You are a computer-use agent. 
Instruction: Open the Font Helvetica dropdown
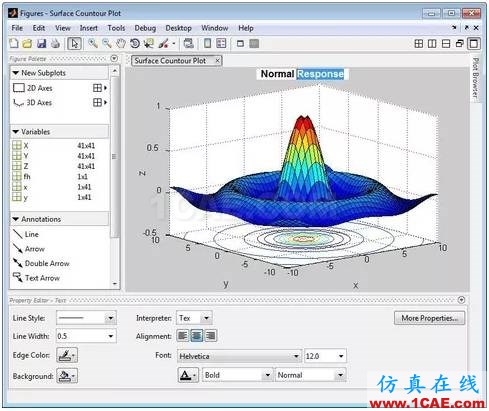coord(239,356)
